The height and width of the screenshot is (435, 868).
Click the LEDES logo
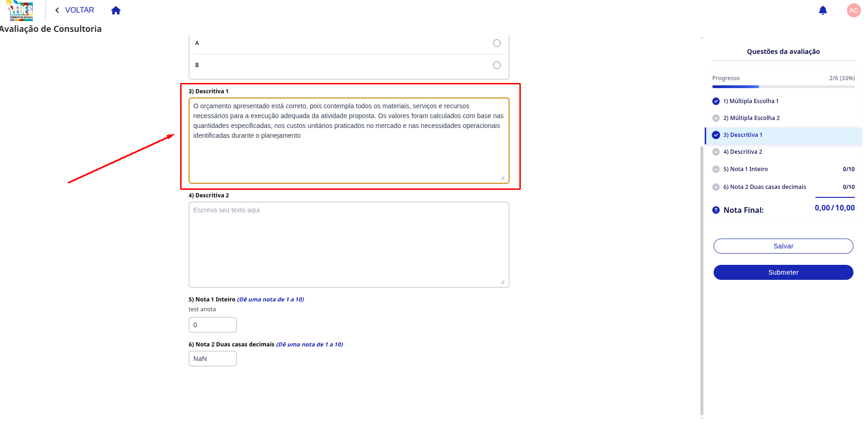coord(21,11)
